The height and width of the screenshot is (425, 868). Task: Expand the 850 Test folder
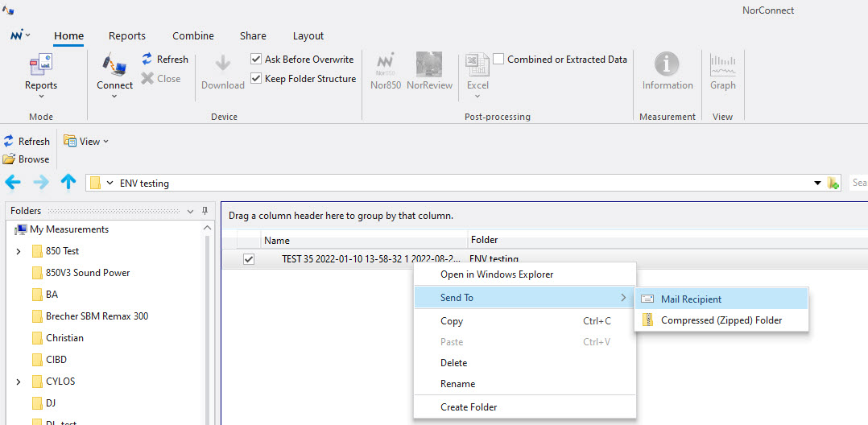[x=19, y=251]
